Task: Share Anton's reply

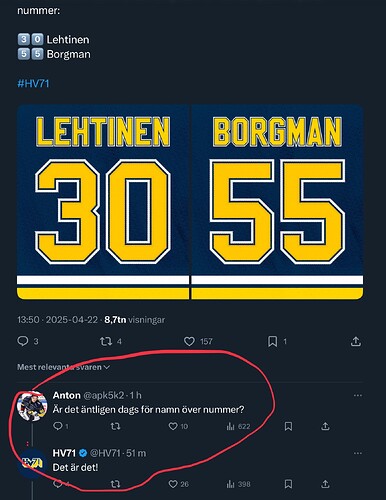Action: [325, 426]
